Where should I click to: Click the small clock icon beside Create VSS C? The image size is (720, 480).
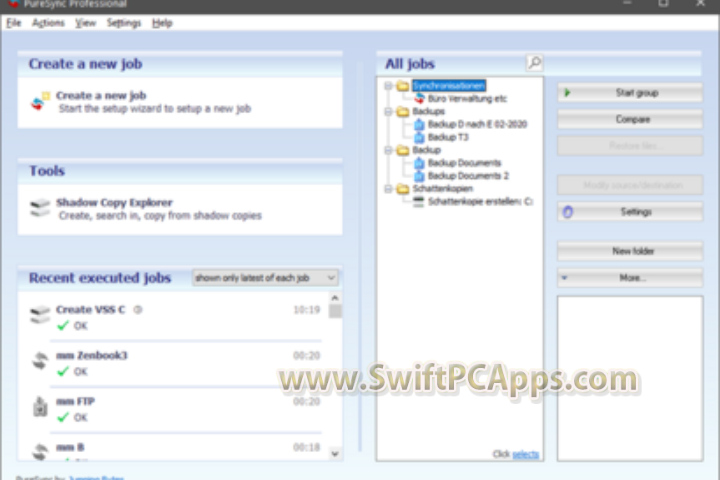pyautogui.click(x=138, y=310)
